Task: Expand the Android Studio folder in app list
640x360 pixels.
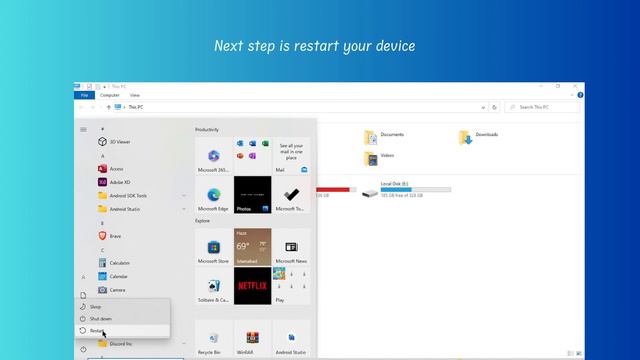Action: pos(184,209)
